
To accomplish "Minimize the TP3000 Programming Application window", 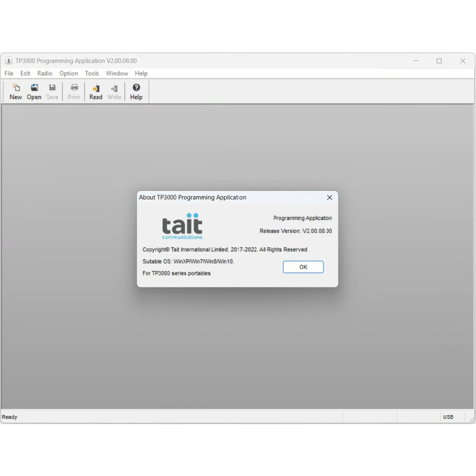I will coord(416,61).
